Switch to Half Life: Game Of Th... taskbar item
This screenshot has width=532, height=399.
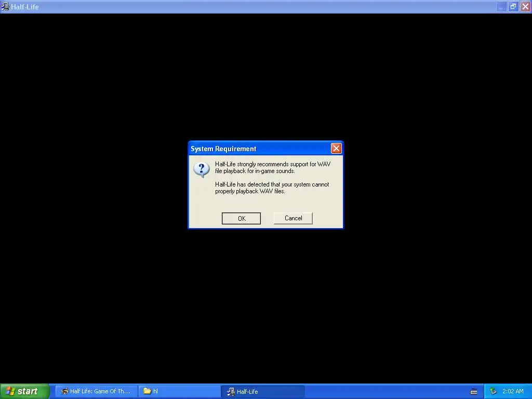coord(96,391)
